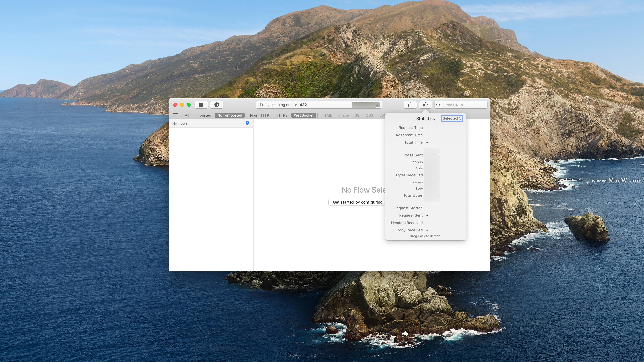644x362 pixels.
Task: Click Proxy listening on port 4321 status
Action: pos(284,105)
